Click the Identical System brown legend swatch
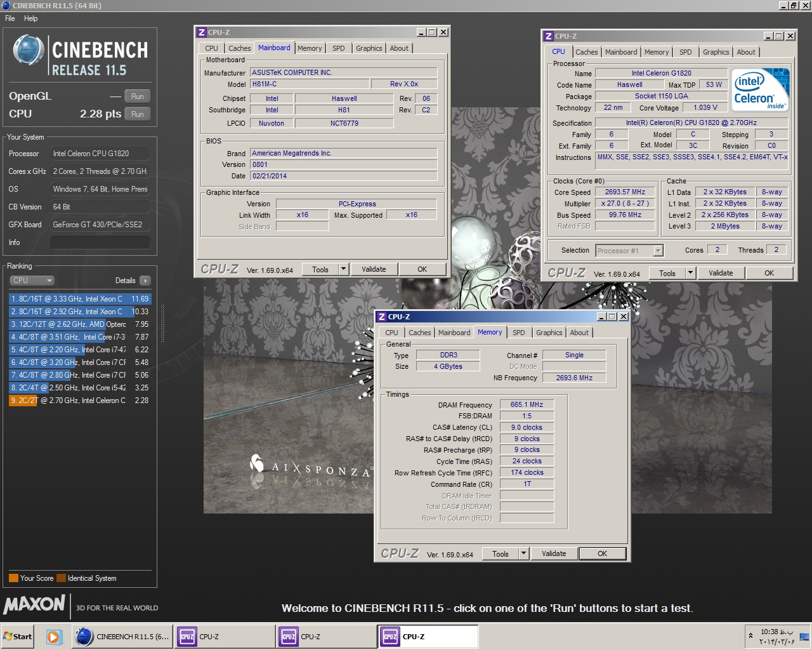 pos(61,578)
